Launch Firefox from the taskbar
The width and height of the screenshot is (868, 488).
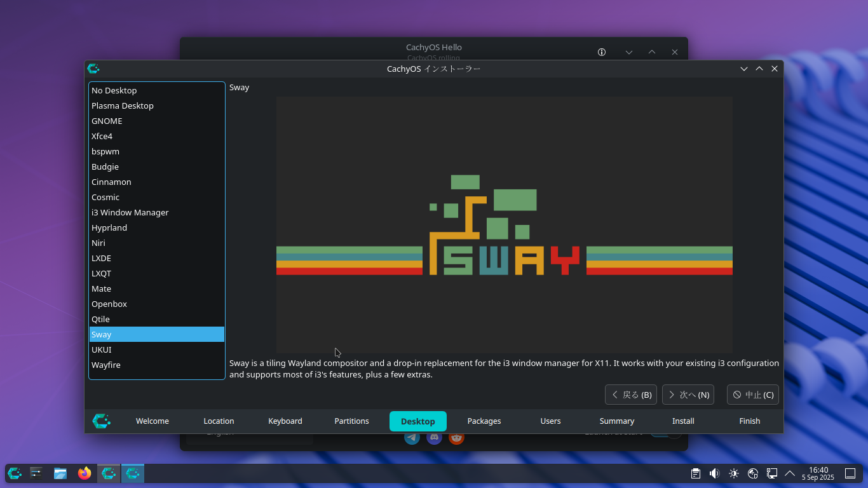pyautogui.click(x=85, y=473)
